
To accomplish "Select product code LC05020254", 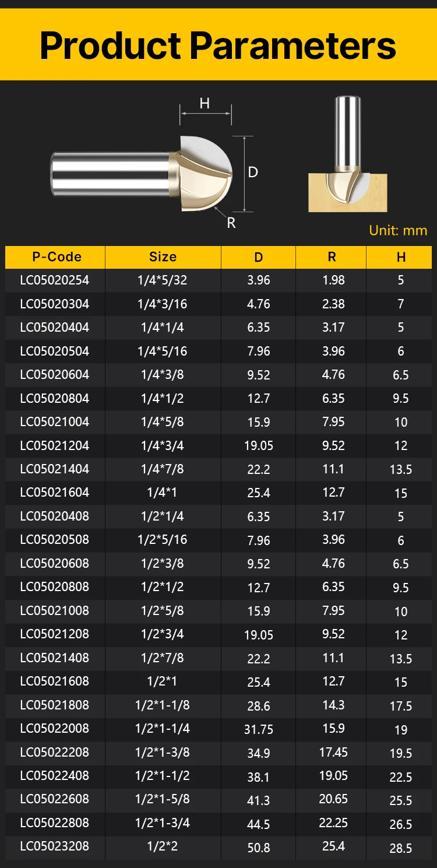I will tap(55, 280).
